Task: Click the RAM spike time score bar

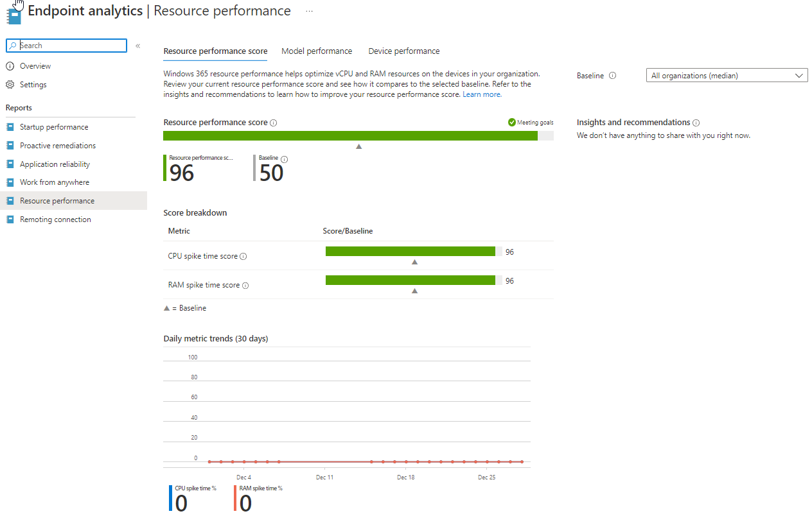Action: pos(414,280)
